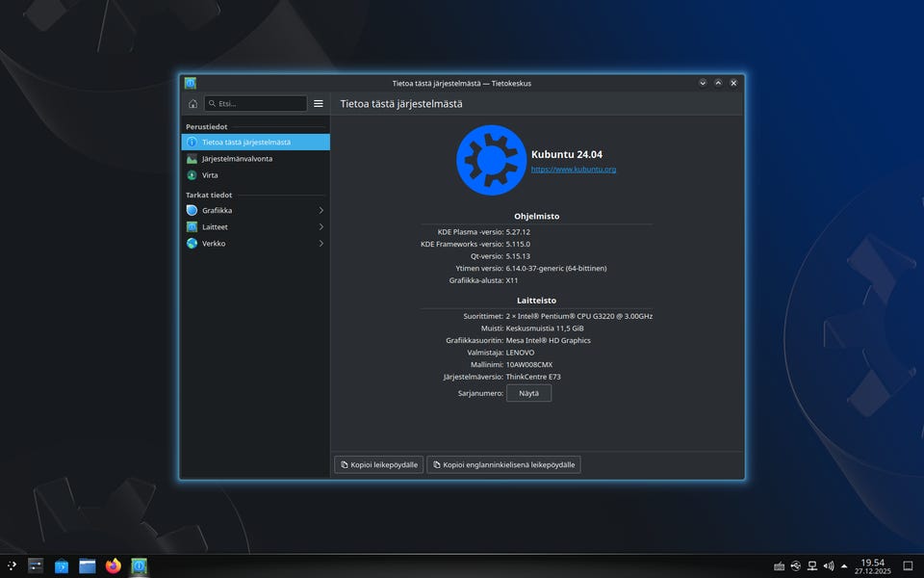Click the home icon in the sidebar header
The width and height of the screenshot is (924, 578).
tap(192, 103)
